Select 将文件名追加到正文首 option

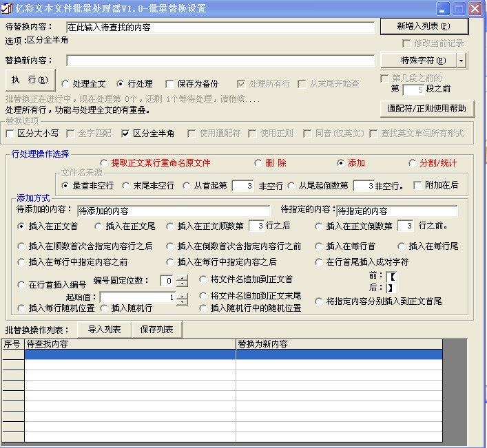pos(246,279)
